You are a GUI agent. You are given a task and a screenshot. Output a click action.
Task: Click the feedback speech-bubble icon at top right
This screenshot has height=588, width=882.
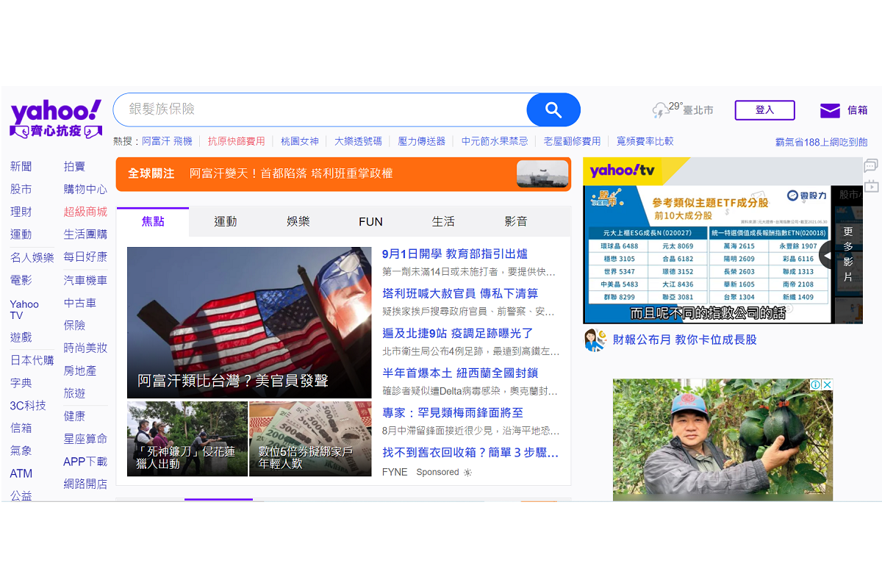pyautogui.click(x=870, y=166)
